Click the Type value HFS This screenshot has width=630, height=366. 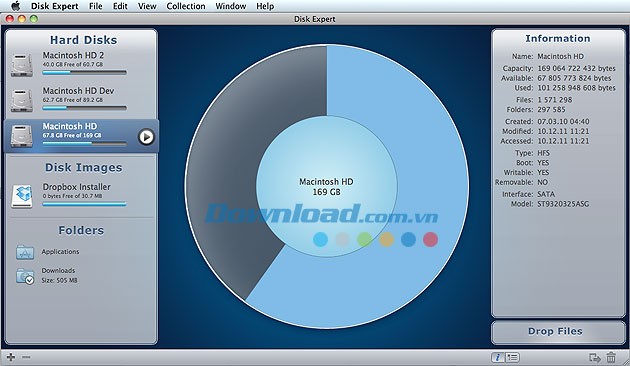tap(544, 153)
